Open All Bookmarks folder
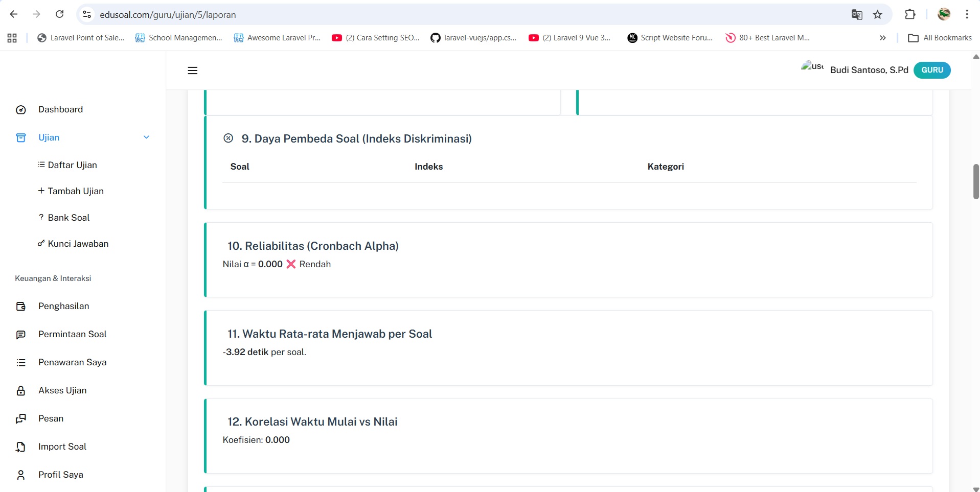 [x=940, y=38]
